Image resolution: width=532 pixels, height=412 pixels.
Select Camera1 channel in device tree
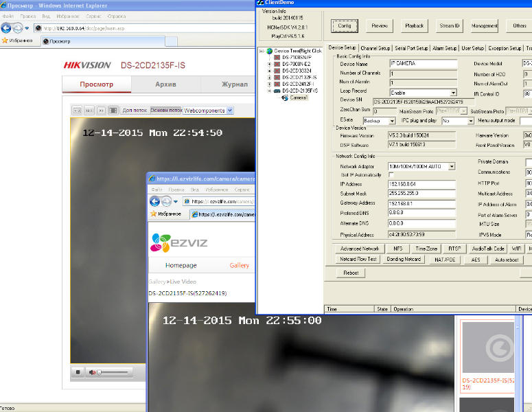click(x=299, y=98)
